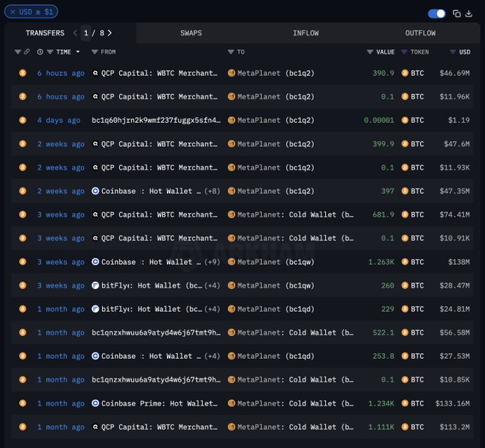Click Coinbase Prime logo in $133.16M row
This screenshot has width=485, height=448.
pos(96,404)
